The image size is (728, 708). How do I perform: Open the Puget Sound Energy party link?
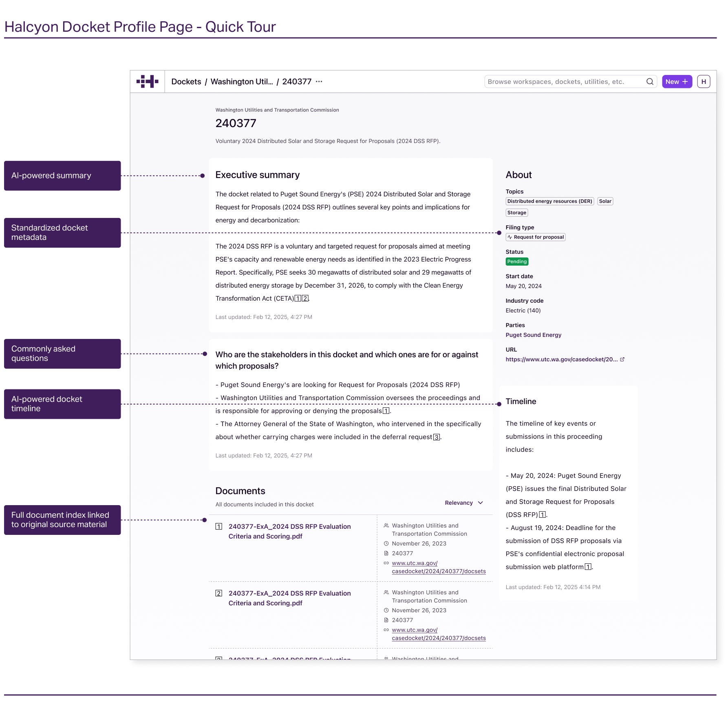click(x=534, y=334)
